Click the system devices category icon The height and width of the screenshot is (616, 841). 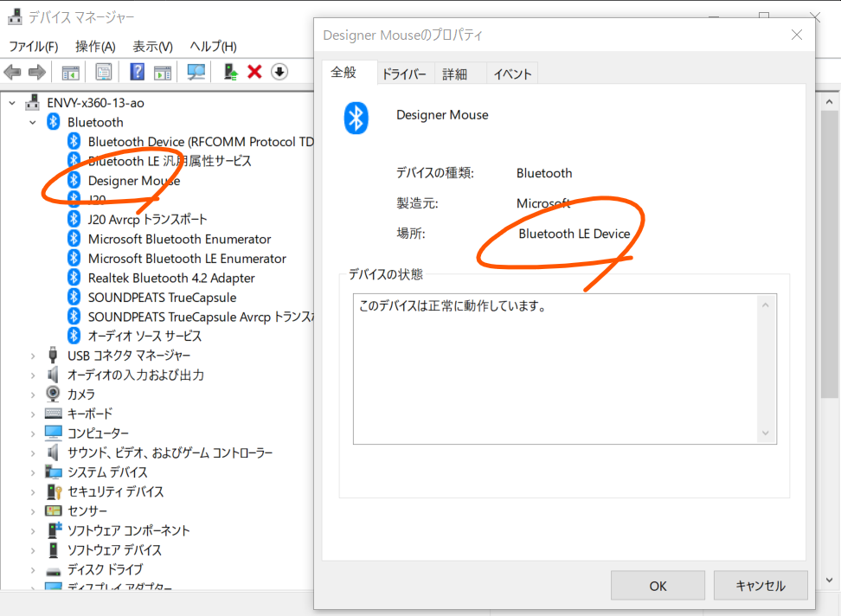tap(53, 472)
